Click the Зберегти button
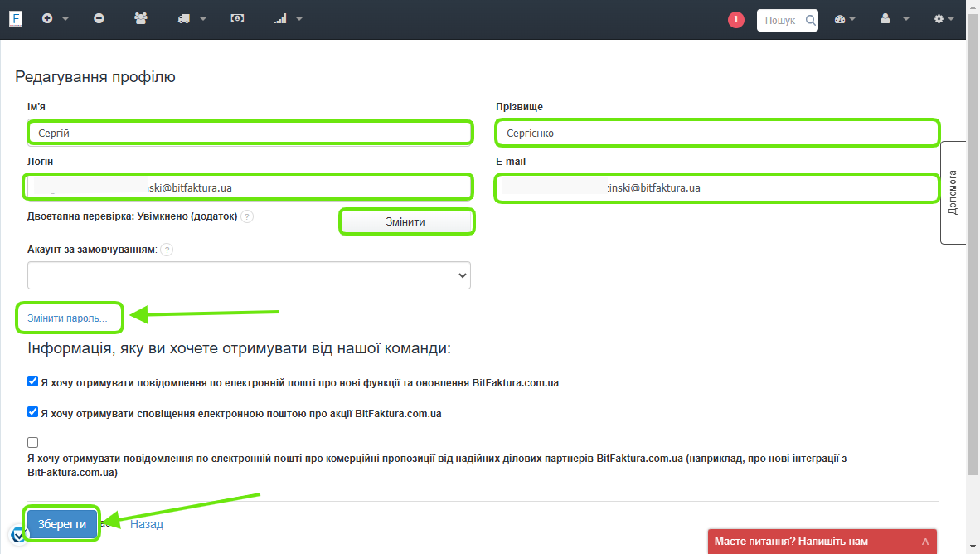980x554 pixels. point(62,524)
